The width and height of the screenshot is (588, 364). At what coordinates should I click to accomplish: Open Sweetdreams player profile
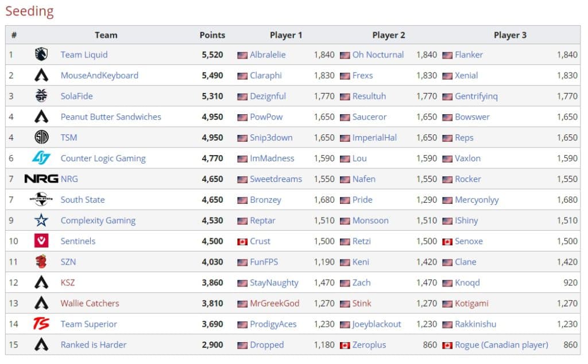275,179
